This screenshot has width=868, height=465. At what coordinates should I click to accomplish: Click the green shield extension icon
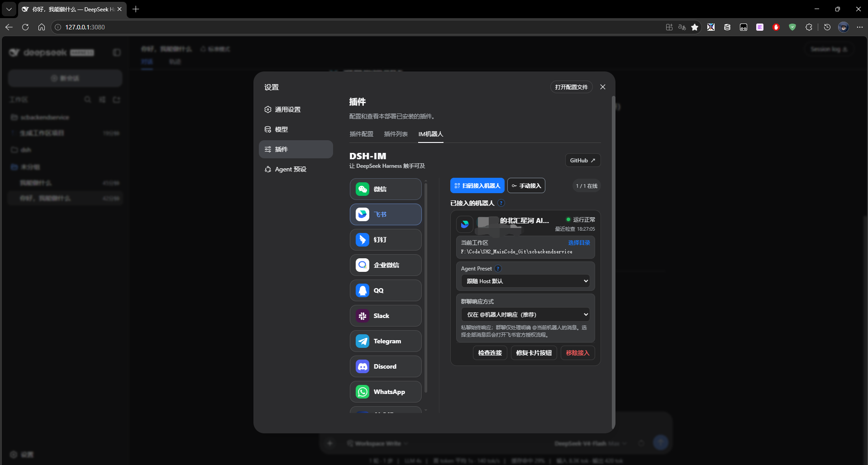point(792,27)
